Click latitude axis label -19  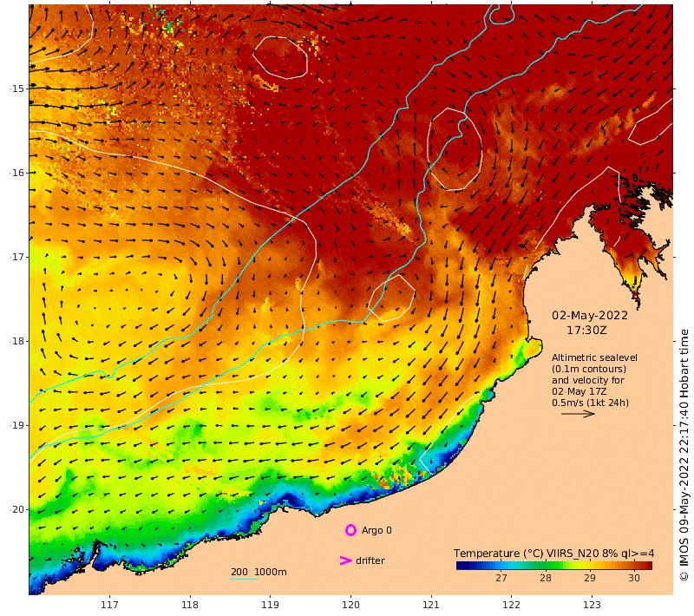[16, 425]
